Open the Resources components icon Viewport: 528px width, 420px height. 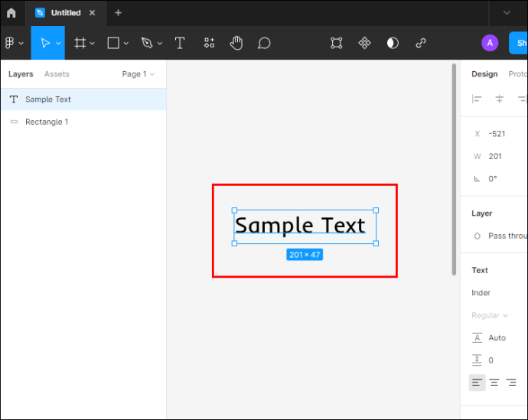[209, 43]
